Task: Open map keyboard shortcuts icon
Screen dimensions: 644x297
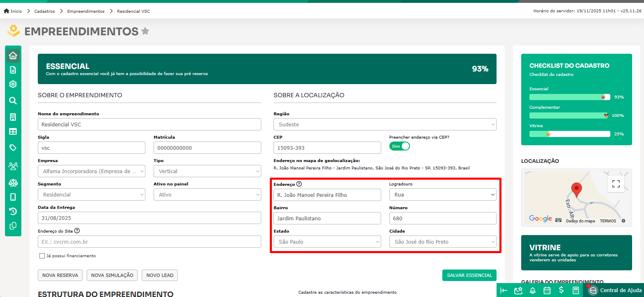Action: (558, 220)
